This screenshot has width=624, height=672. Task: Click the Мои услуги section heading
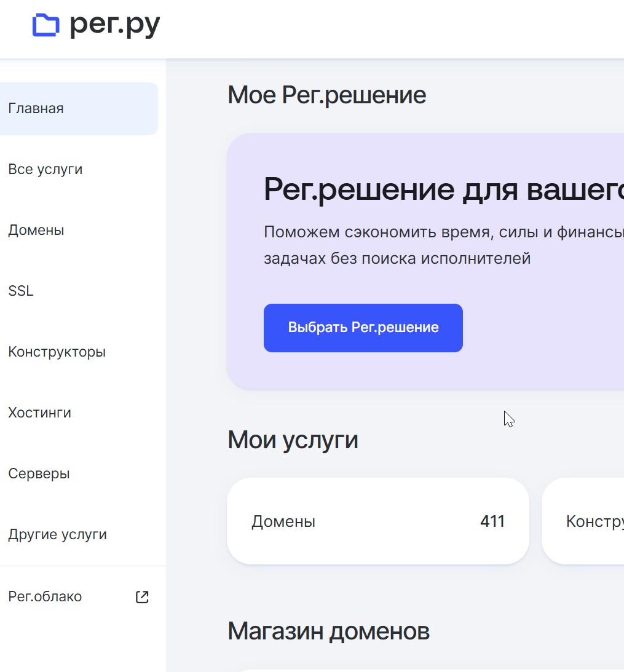[x=293, y=440]
